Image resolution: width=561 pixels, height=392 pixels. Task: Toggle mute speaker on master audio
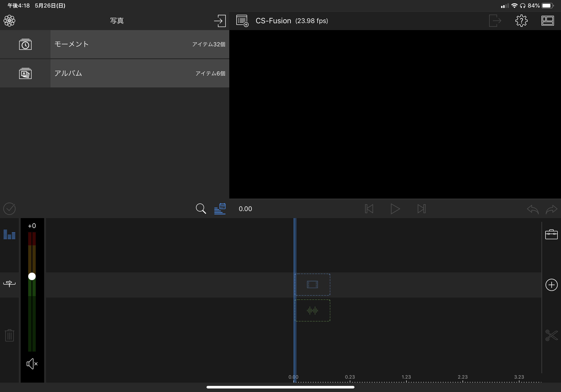32,364
